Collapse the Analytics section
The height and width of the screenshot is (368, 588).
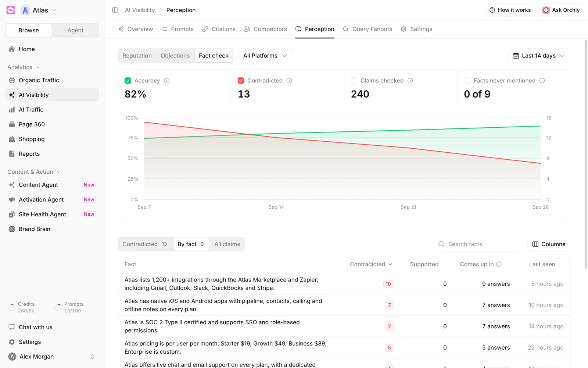[x=24, y=67]
